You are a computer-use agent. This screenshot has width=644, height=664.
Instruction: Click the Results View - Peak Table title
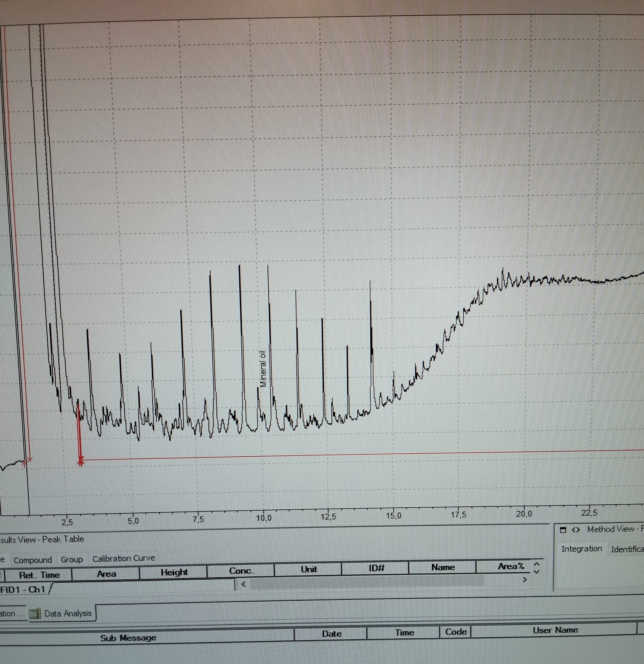(42, 539)
